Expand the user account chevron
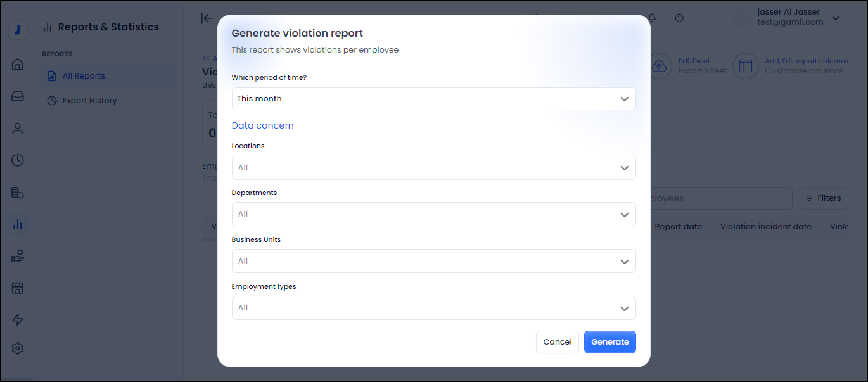Screen dimensions: 868x382 click(x=836, y=18)
